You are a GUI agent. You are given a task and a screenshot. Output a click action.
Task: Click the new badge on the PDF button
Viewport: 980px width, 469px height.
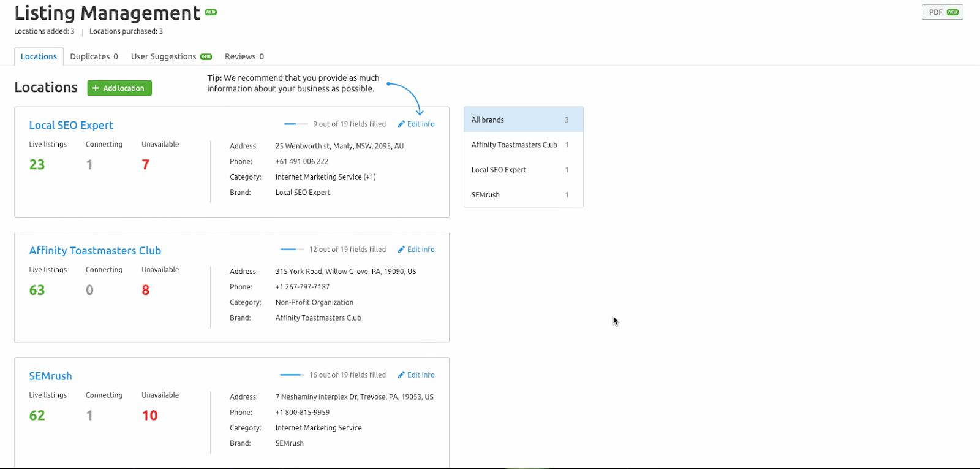[952, 12]
